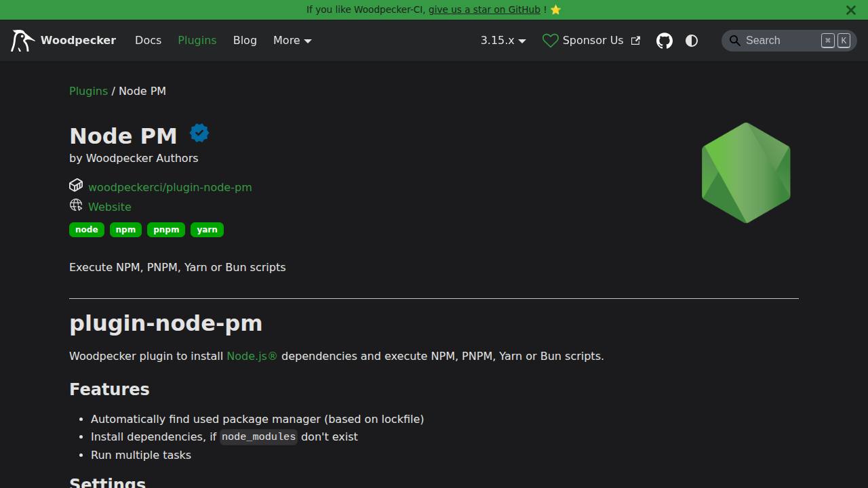Open the Docs navigation item
Screen dimensions: 868x488
(148, 41)
